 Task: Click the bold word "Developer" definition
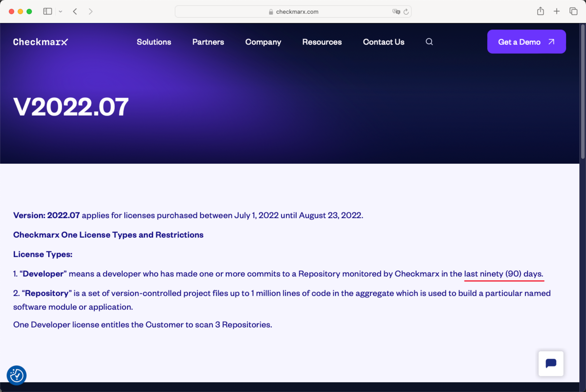[43, 274]
